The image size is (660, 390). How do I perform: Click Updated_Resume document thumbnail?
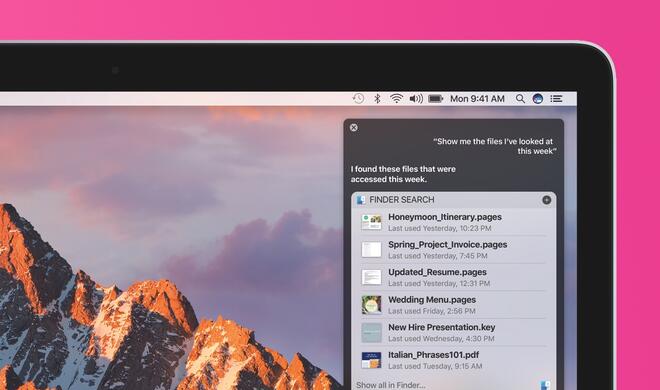[x=371, y=277]
